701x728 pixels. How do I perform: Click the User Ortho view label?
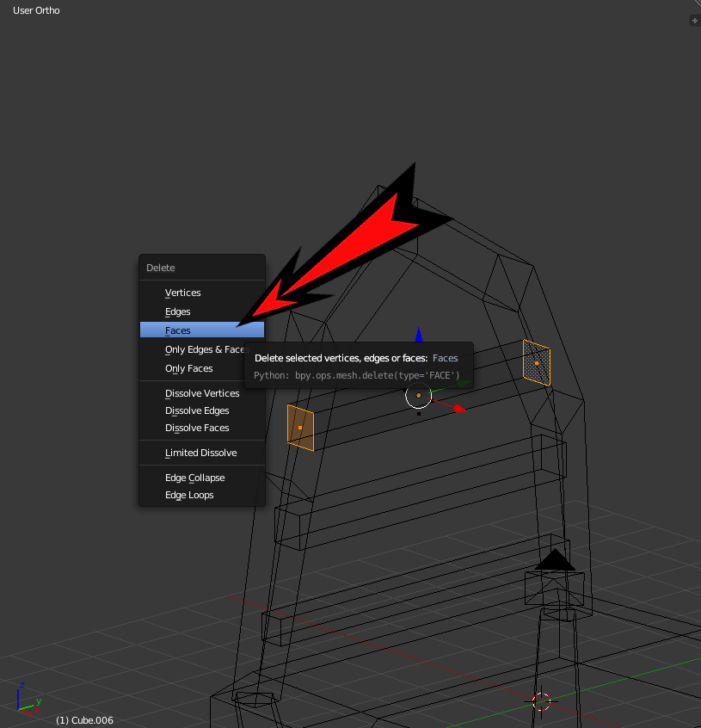click(x=36, y=10)
